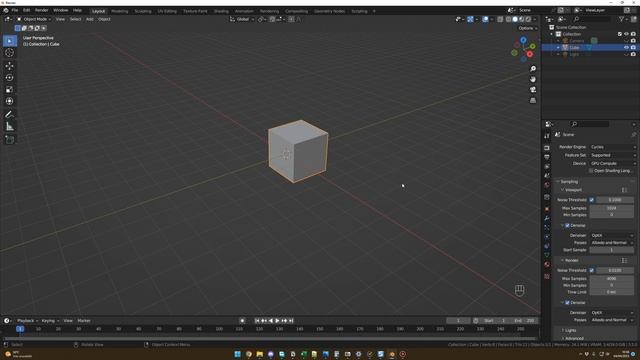Click the timeline End frame field
The height and width of the screenshot is (360, 640).
(524, 321)
